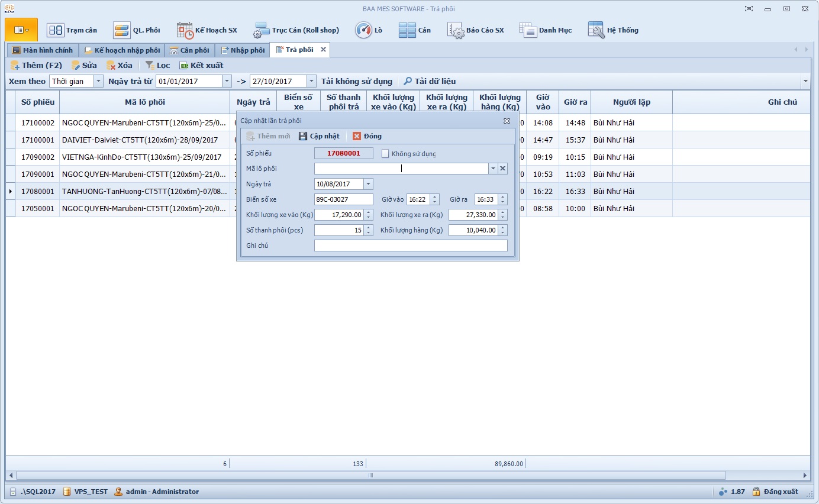
Task: Open the Hệ Thống system settings
Action: 613,30
